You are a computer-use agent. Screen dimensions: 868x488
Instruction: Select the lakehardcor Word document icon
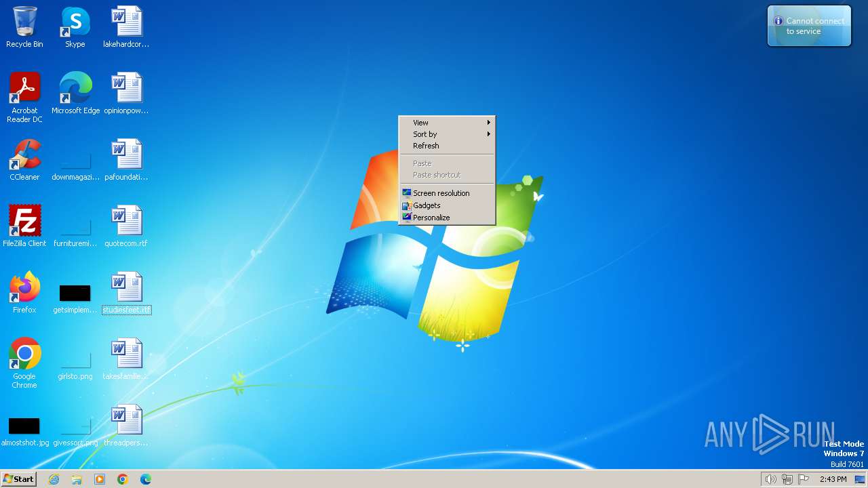(126, 27)
